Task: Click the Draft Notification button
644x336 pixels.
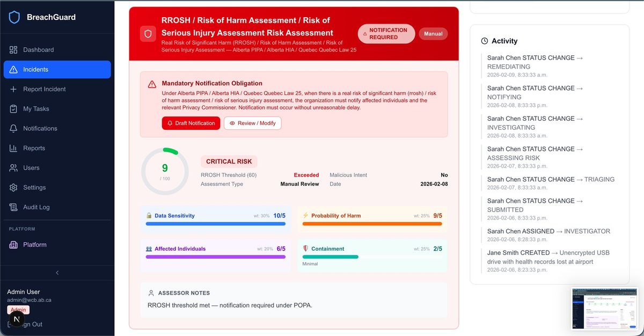Action: pos(191,123)
